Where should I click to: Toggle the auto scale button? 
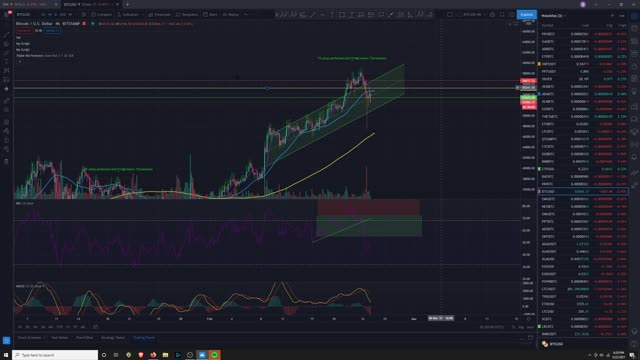pyautogui.click(x=530, y=327)
